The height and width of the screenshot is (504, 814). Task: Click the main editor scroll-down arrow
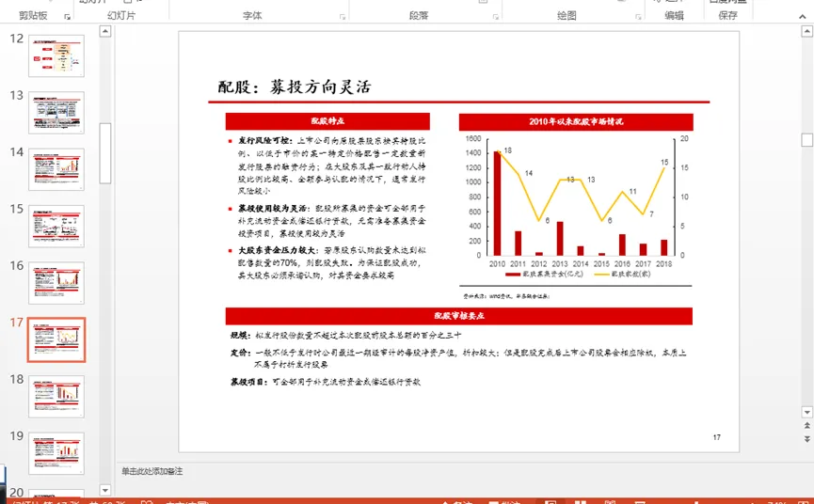806,412
